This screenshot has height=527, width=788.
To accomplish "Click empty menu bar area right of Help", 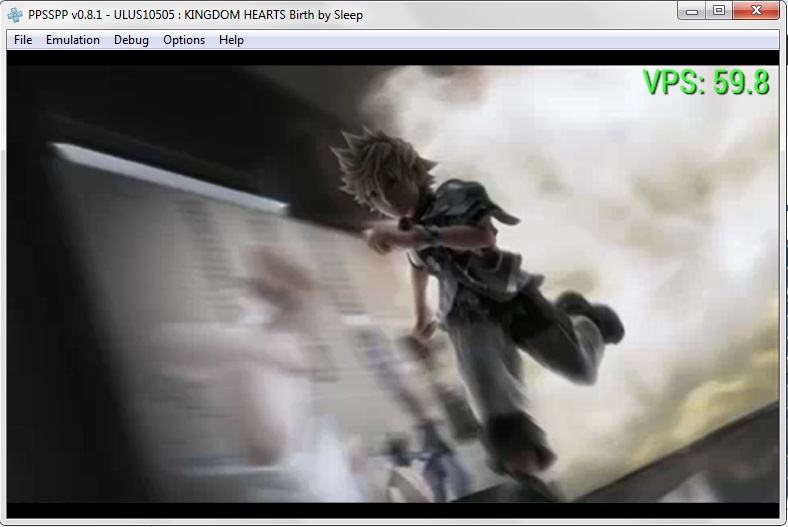I will [x=500, y=40].
